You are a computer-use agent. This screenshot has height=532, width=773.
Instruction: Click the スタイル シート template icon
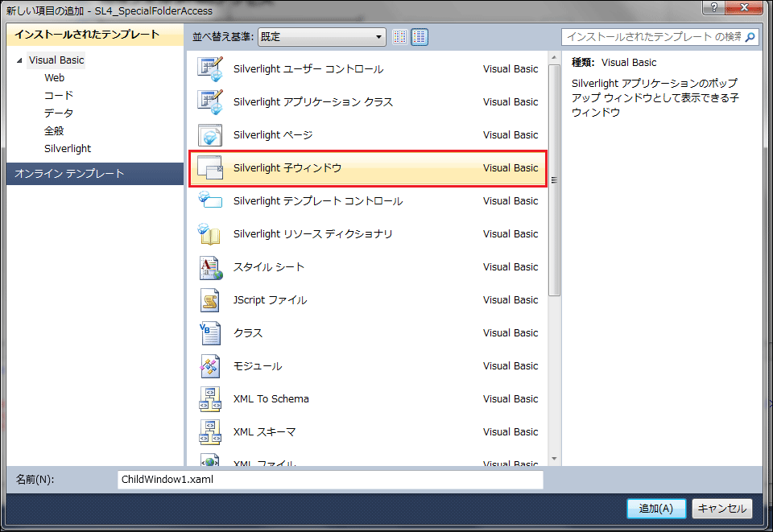tap(210, 267)
